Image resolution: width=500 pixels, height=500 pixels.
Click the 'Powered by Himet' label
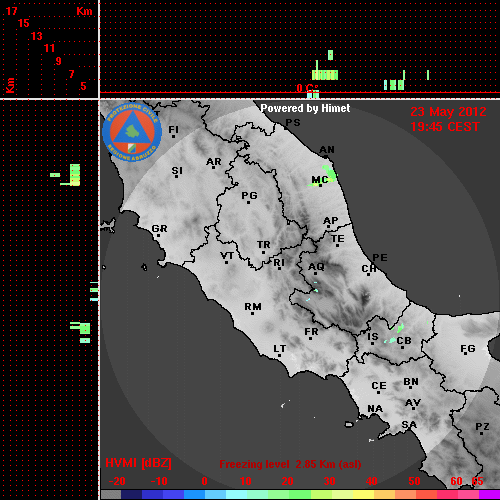(305, 108)
